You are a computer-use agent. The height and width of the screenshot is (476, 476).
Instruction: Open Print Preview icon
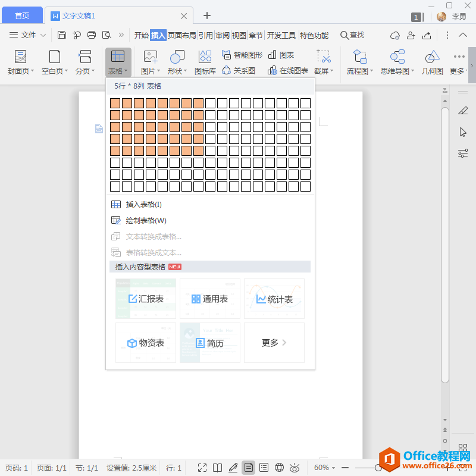click(107, 35)
